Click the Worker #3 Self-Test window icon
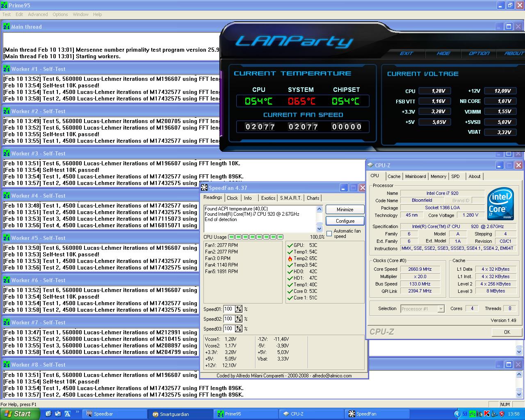This screenshot has height=420, width=525. pos(6,153)
